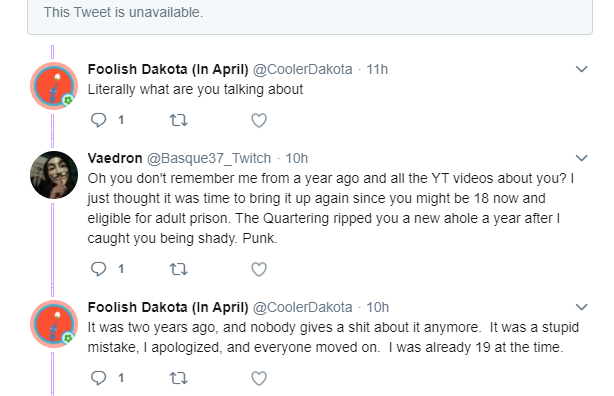Open options chevron on Vaedron's tweet
614x396 pixels.
pos(581,158)
